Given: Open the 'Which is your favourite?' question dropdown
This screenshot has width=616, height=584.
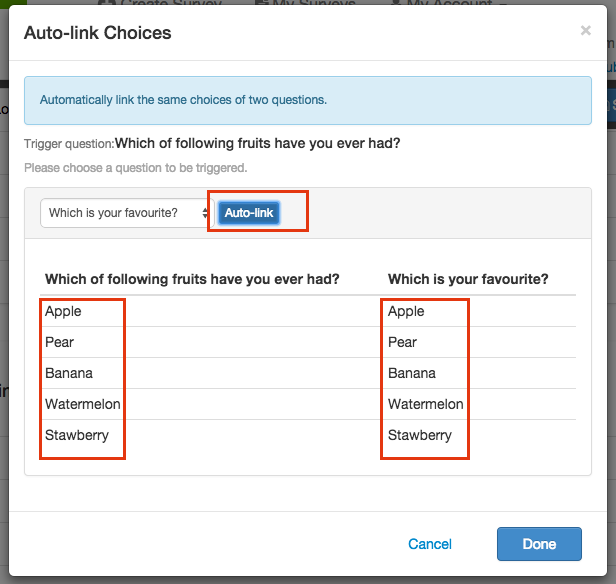Looking at the screenshot, I should (127, 213).
